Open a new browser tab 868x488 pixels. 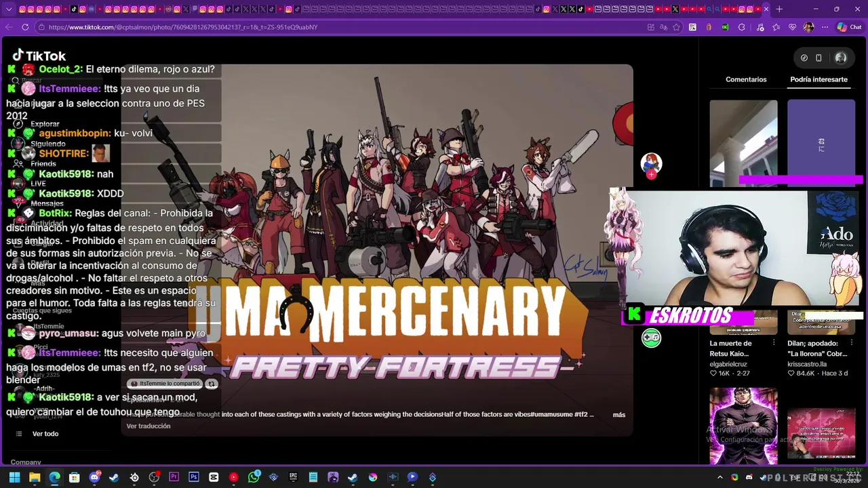pos(779,9)
